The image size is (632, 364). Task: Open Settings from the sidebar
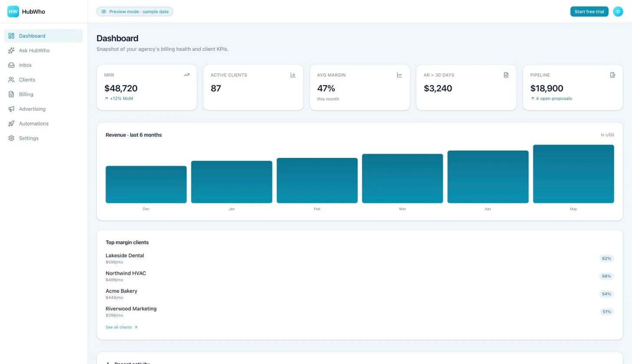[43, 138]
